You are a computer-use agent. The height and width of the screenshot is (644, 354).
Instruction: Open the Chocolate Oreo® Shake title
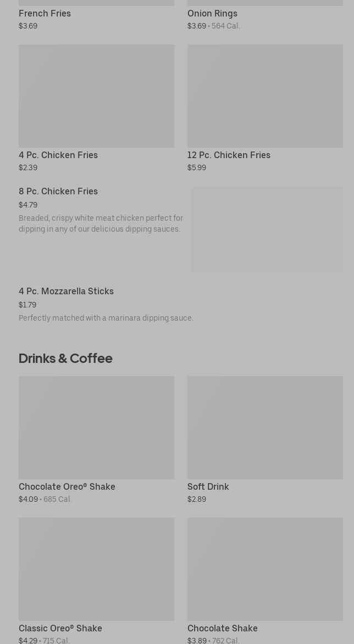(67, 486)
